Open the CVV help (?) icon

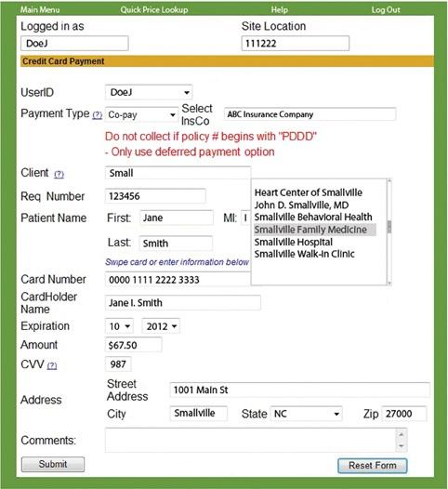coord(52,365)
